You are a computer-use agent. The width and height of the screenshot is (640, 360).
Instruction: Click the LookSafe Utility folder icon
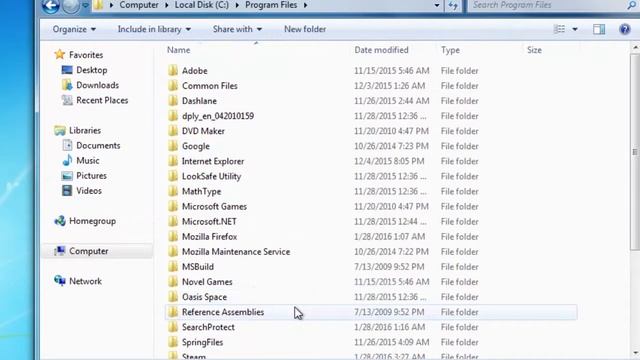pyautogui.click(x=173, y=176)
